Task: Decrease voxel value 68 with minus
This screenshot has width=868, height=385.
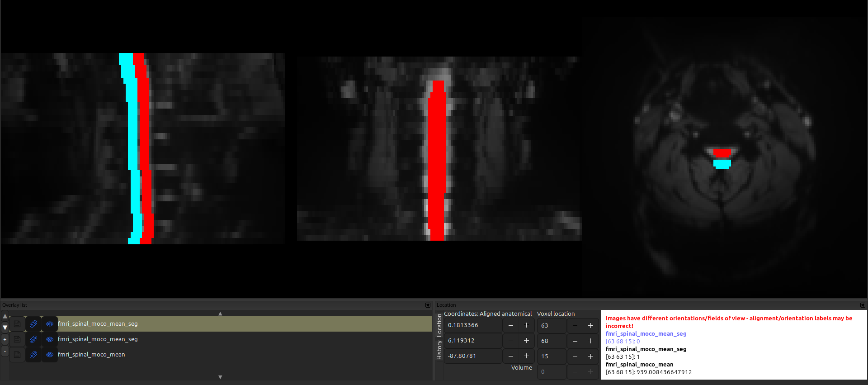Action: point(575,341)
